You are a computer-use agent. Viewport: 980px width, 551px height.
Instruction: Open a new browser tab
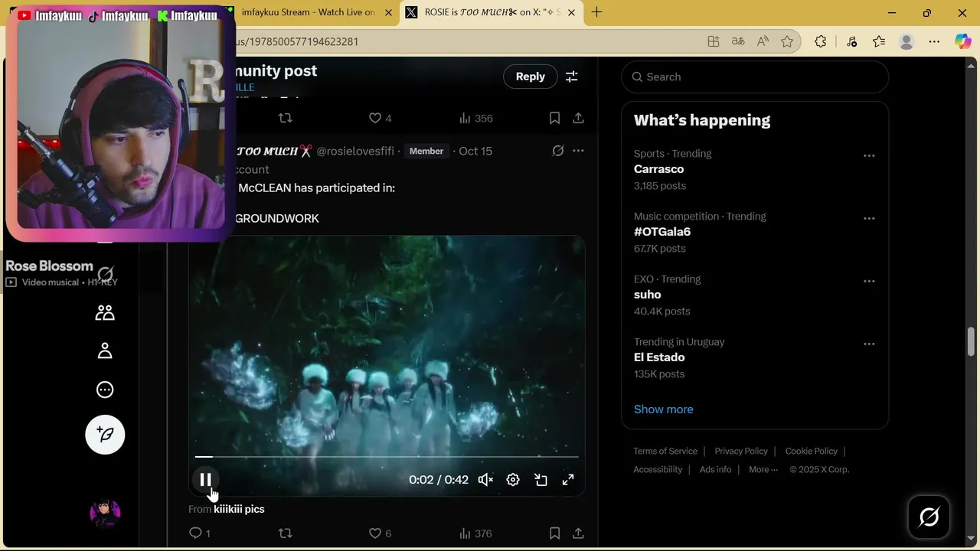point(596,12)
